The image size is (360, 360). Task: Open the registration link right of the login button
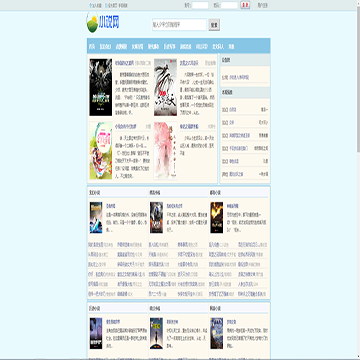coord(262,5)
